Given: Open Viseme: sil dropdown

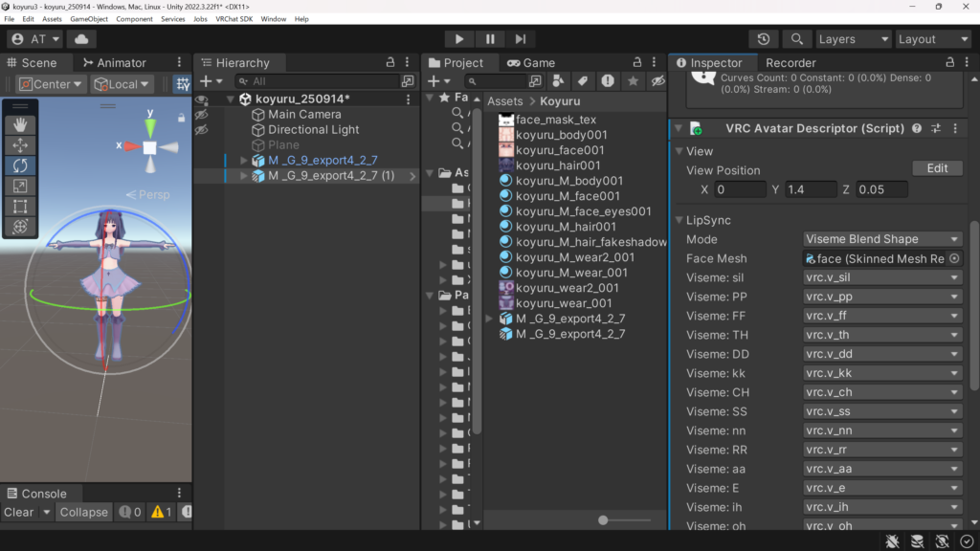Looking at the screenshot, I should (881, 277).
